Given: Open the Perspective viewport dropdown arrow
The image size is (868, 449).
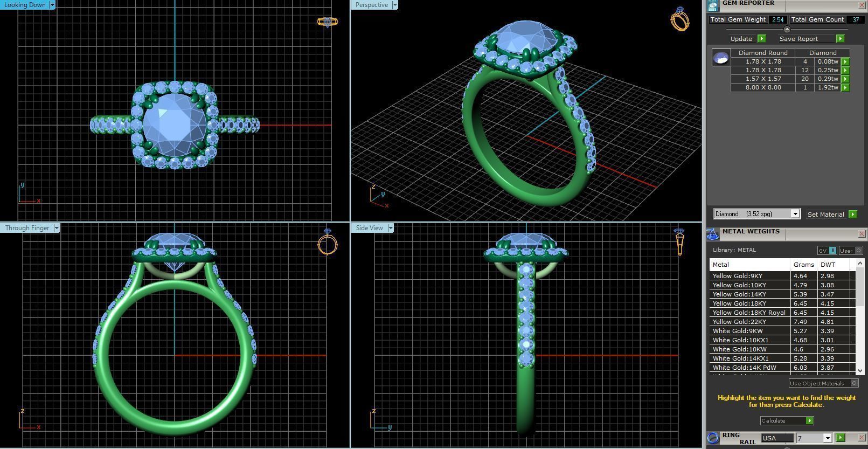Looking at the screenshot, I should tap(395, 5).
